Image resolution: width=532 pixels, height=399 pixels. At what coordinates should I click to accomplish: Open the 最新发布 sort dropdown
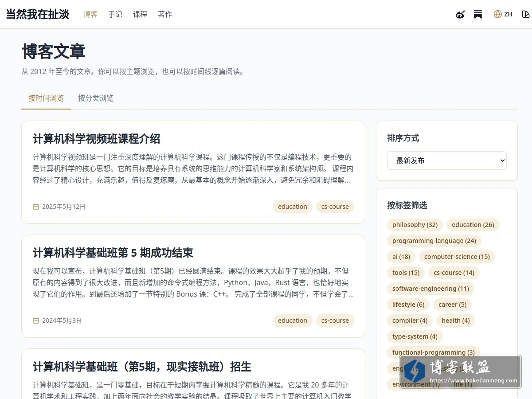coord(447,160)
